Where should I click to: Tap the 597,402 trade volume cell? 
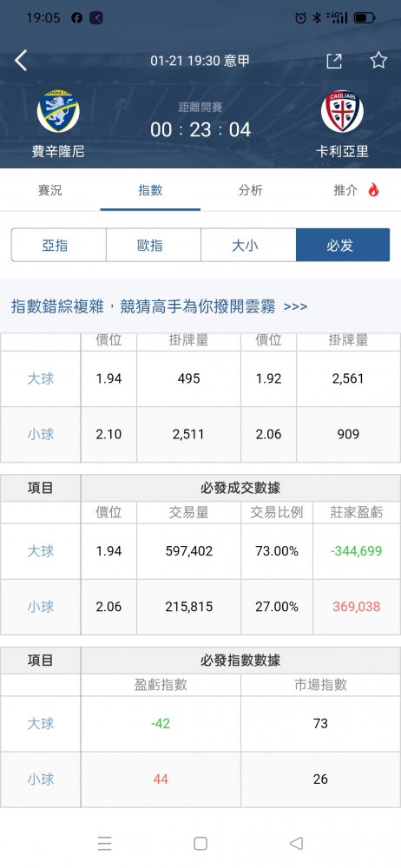tap(189, 551)
